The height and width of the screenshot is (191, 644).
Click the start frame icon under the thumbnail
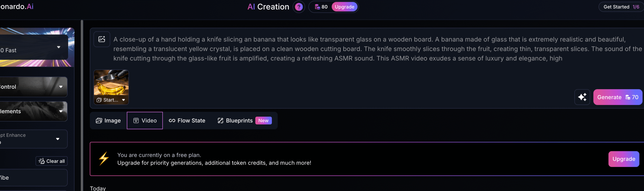point(99,100)
